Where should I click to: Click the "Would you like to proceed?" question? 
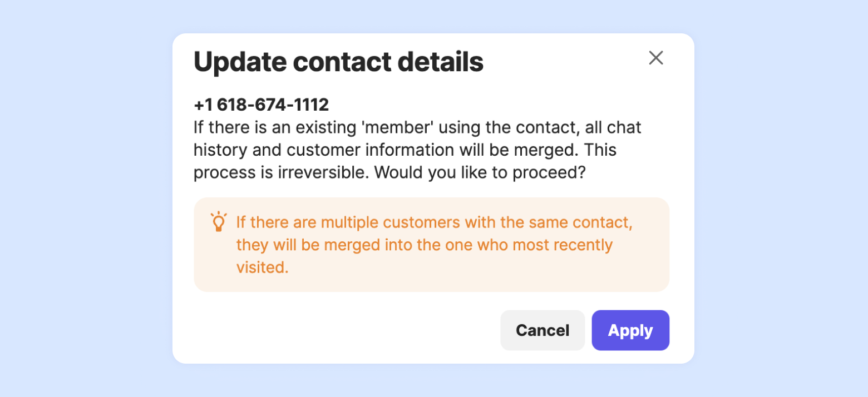click(x=480, y=172)
